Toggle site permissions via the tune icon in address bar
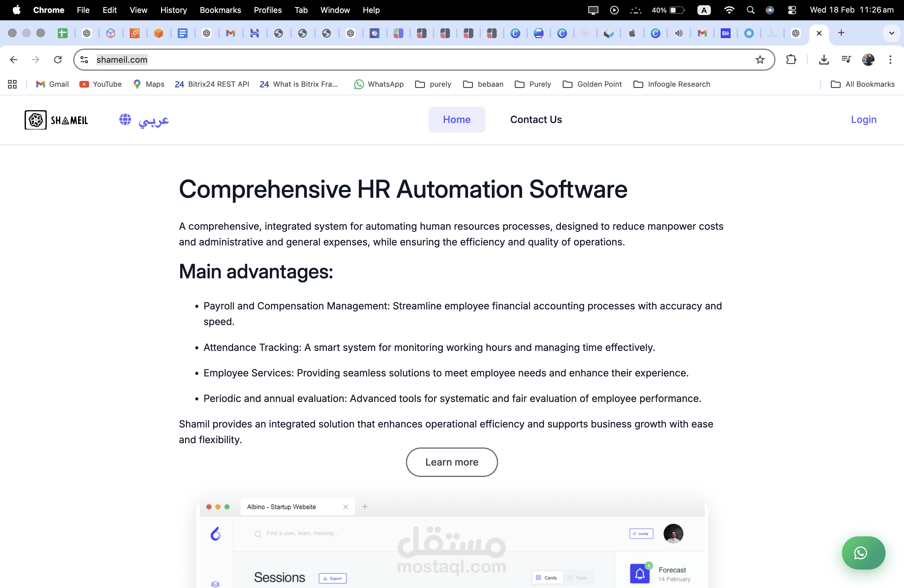Screen dimensions: 904x588 click(x=84, y=60)
